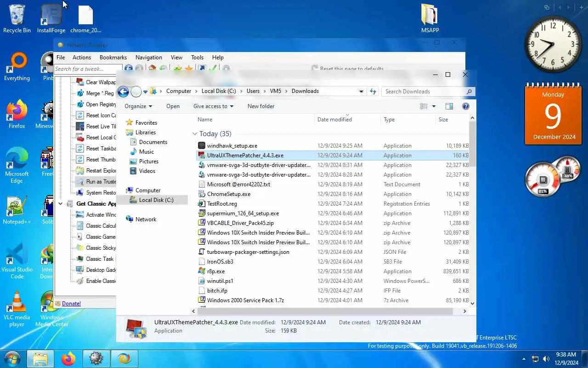Image resolution: width=588 pixels, height=368 pixels.
Task: Click the change view icon
Action: [424, 106]
